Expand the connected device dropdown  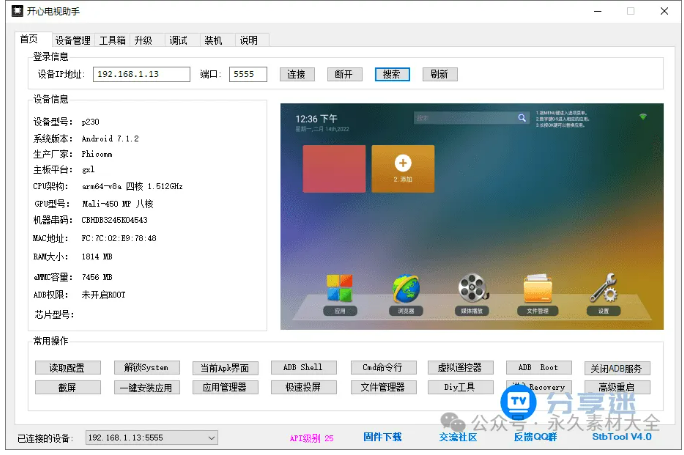[210, 438]
